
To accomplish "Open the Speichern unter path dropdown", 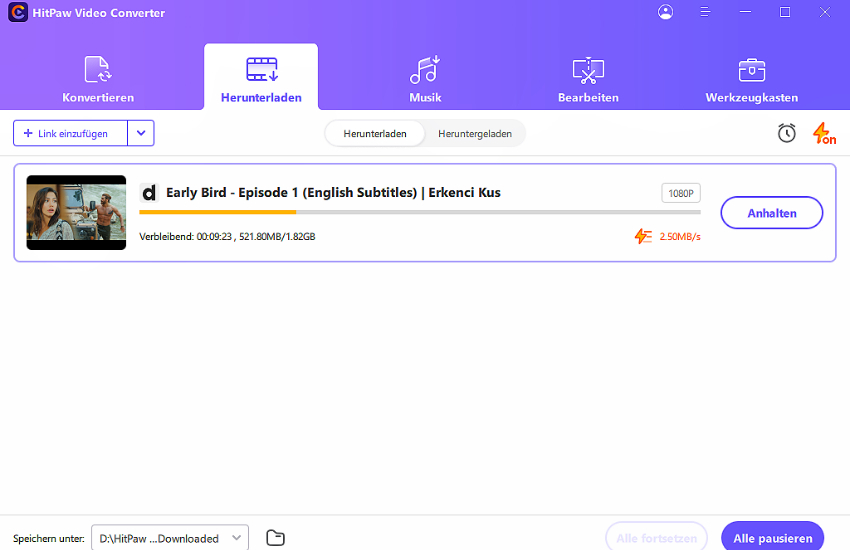I will click(x=170, y=538).
